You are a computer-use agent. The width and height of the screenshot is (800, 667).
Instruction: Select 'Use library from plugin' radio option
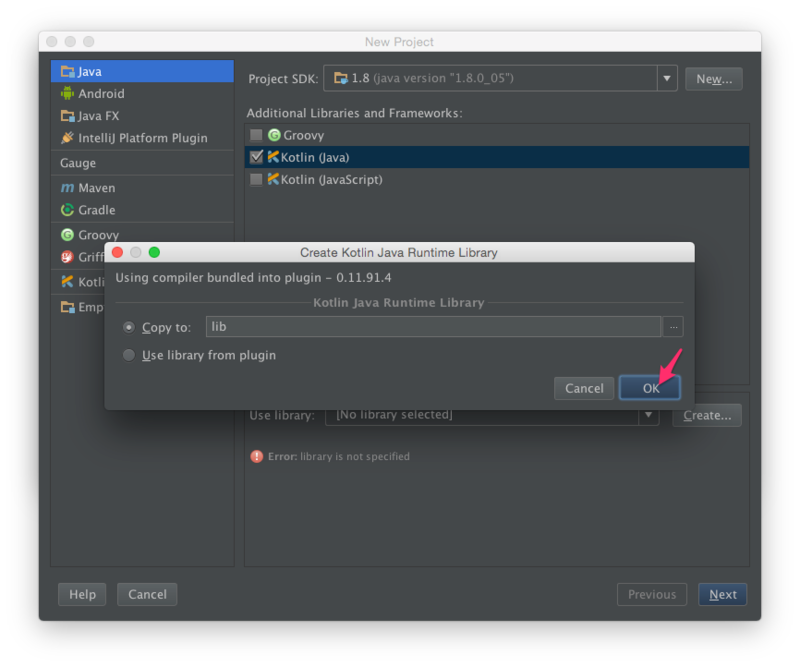click(x=129, y=355)
